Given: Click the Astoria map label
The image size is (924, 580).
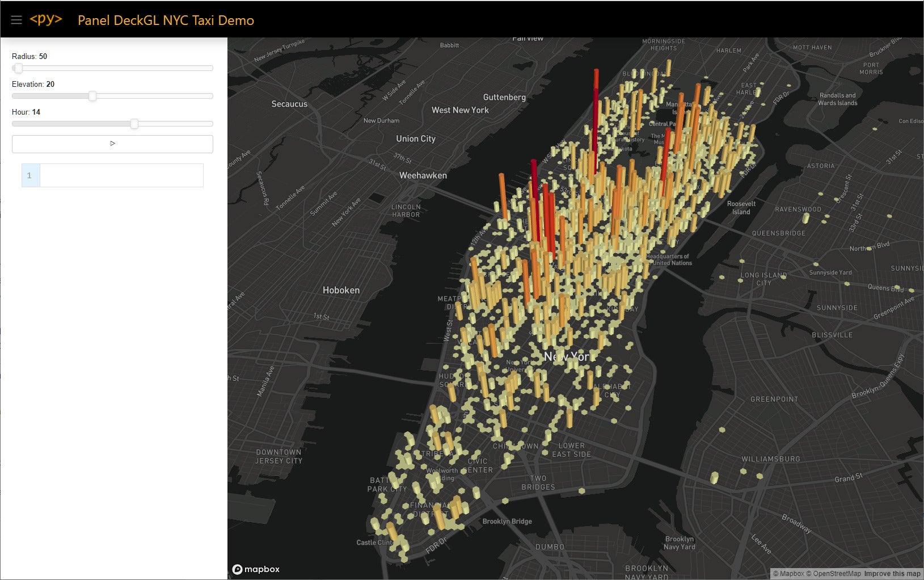Looking at the screenshot, I should 821,166.
